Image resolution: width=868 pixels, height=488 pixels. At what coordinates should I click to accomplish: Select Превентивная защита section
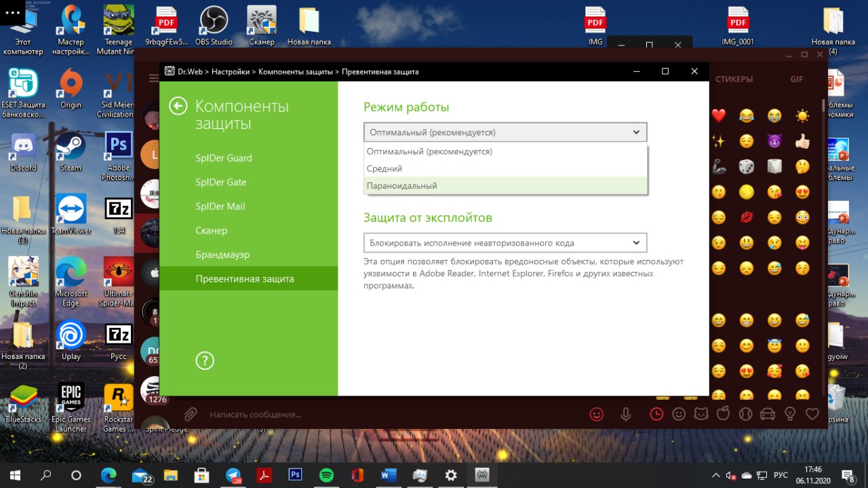click(248, 279)
